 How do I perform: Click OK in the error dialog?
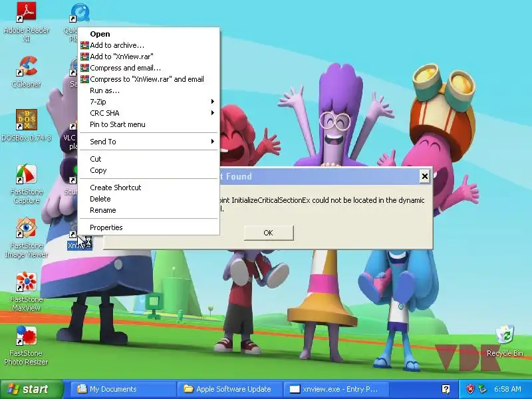269,233
